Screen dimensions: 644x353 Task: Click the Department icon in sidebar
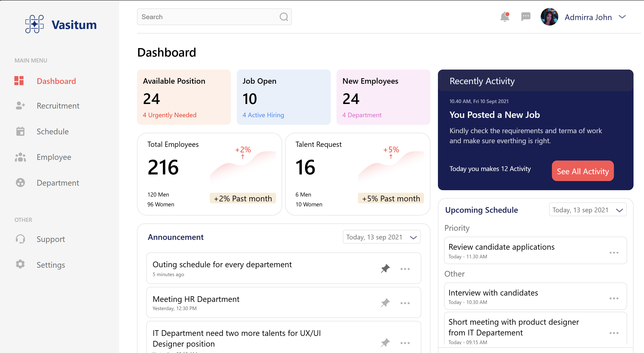click(x=20, y=182)
